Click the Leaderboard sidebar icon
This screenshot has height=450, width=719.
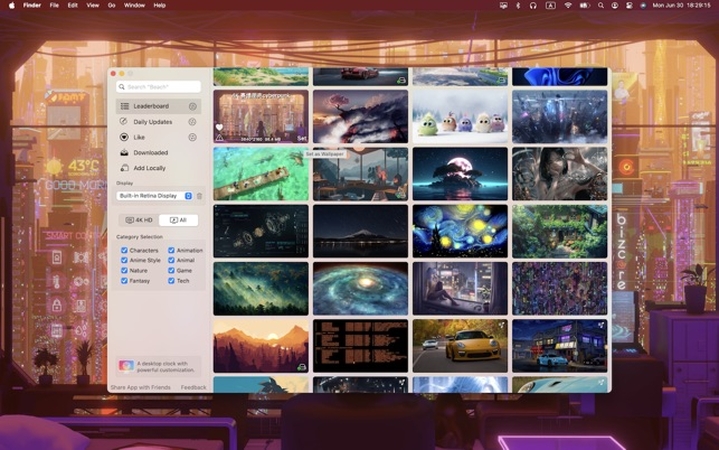pyautogui.click(x=125, y=106)
